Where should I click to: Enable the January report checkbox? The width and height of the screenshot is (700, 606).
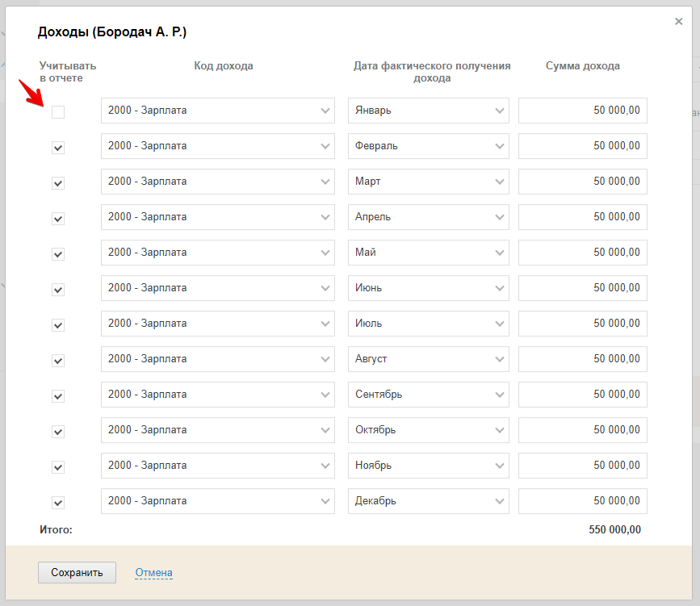(58, 112)
